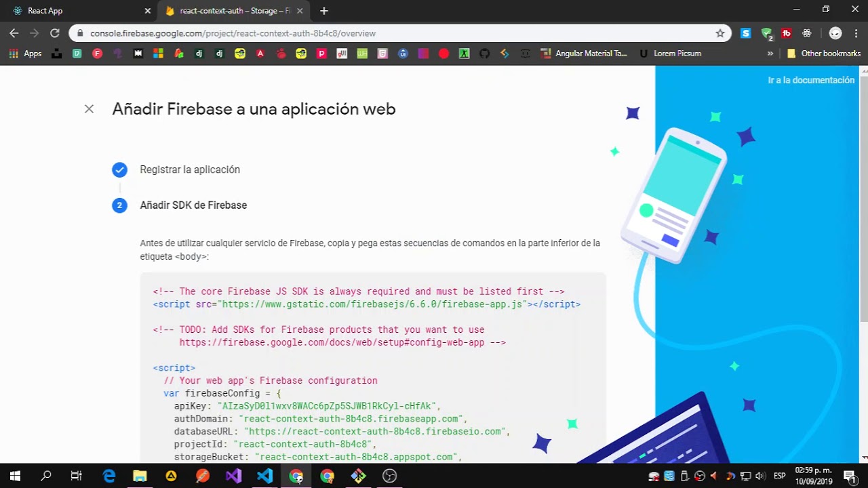Open the GitHub bookmark icon
868x488 pixels.
tap(484, 54)
